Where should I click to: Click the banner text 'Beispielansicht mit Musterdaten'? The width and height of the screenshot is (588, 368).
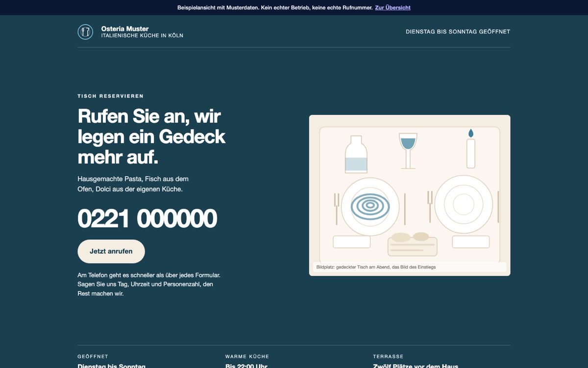click(x=275, y=7)
